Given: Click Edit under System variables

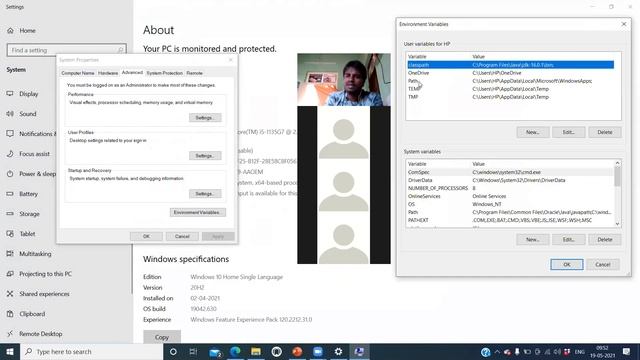Looking at the screenshot, I should (569, 240).
